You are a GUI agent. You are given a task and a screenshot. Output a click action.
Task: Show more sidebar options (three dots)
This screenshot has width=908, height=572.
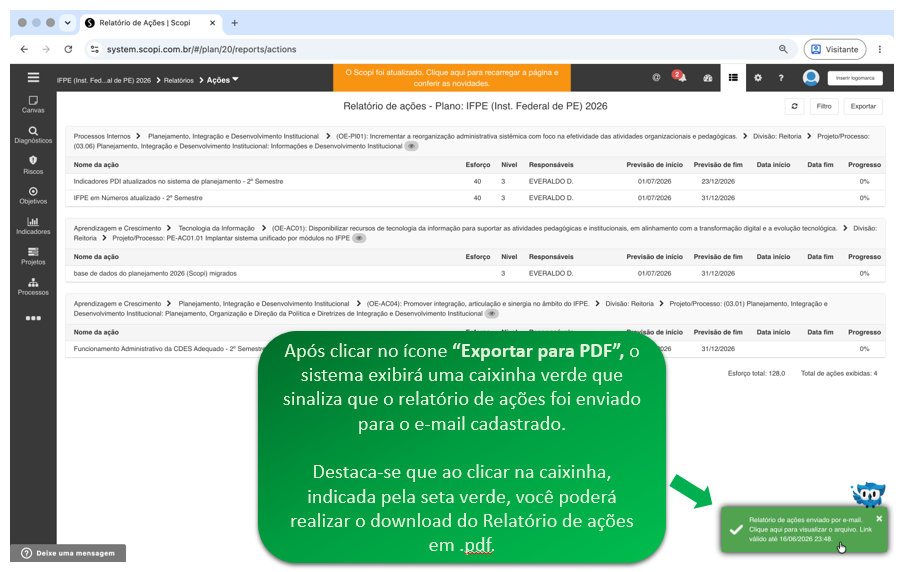(x=33, y=318)
